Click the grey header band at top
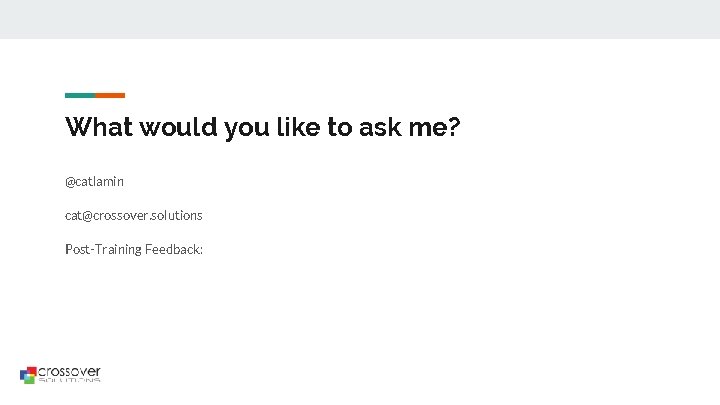The width and height of the screenshot is (720, 405). [x=360, y=19]
